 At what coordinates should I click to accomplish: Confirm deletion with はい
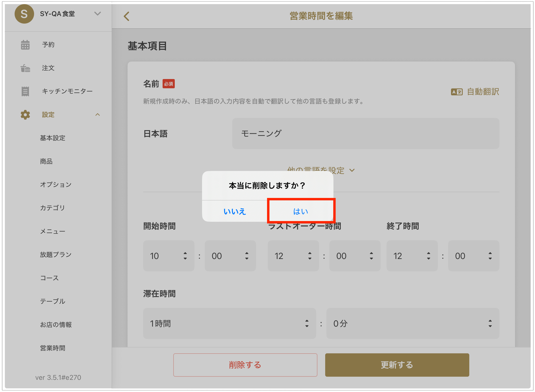point(301,211)
